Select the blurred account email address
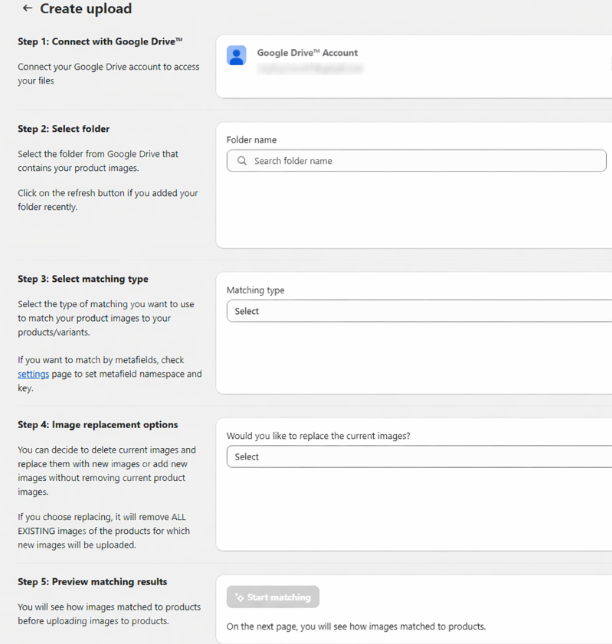Viewport: 612px width, 644px height. click(x=310, y=70)
